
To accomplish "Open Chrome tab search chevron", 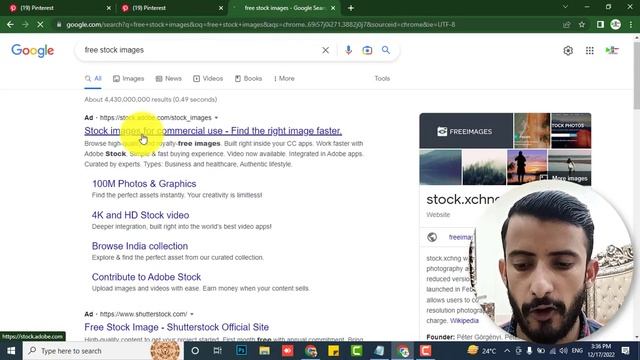I will tap(565, 7).
